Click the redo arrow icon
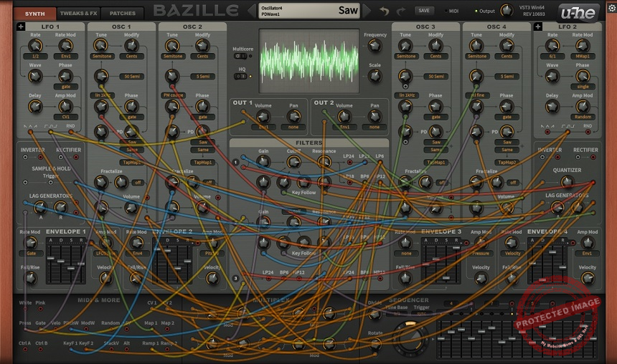 [x=400, y=11]
